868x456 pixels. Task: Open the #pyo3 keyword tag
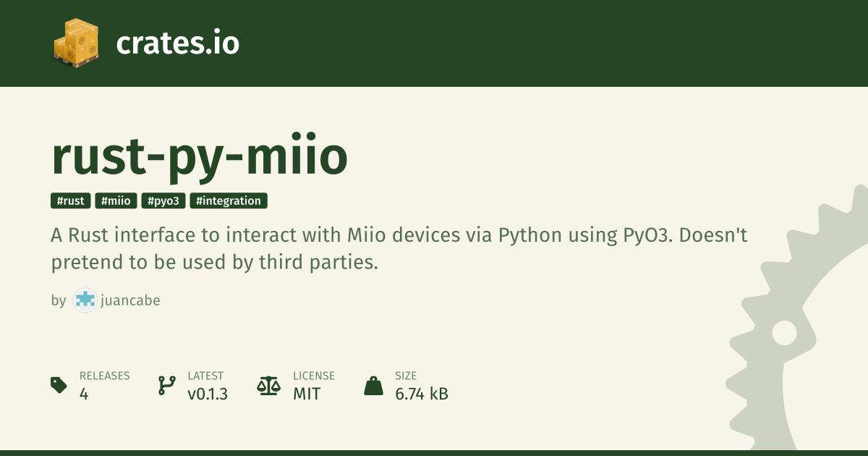[x=163, y=201]
